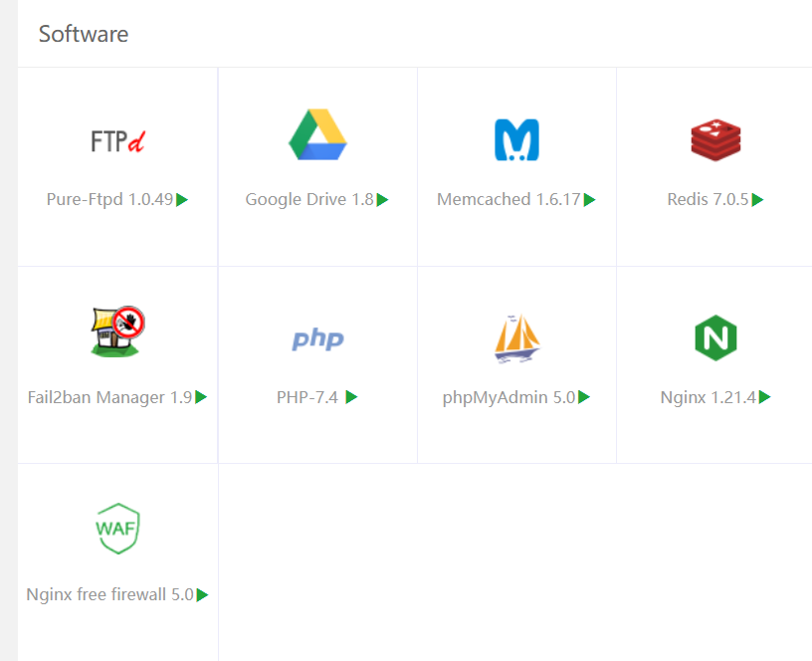Click green play arrow beside PHP-7.4

tap(351, 397)
